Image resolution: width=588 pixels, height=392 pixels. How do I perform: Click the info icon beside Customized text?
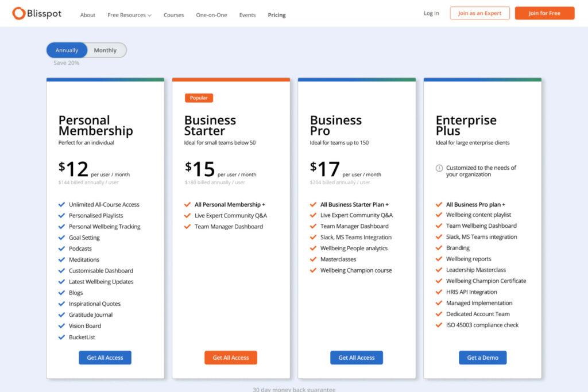pos(439,168)
